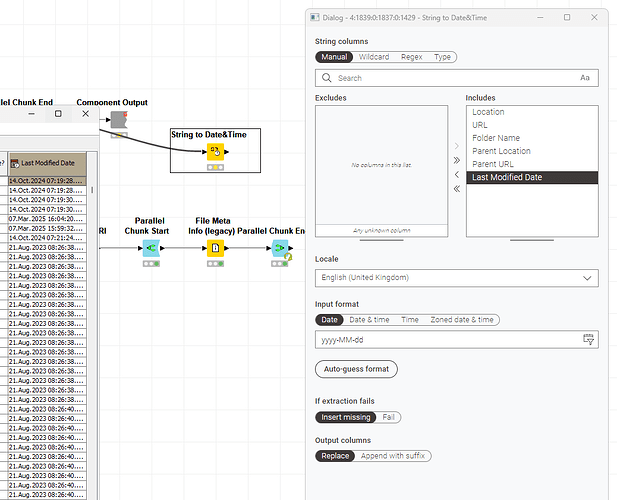Screen dimensions: 617x500
Task: Click the Parallel Chunk End node icon
Action: pyautogui.click(x=280, y=248)
